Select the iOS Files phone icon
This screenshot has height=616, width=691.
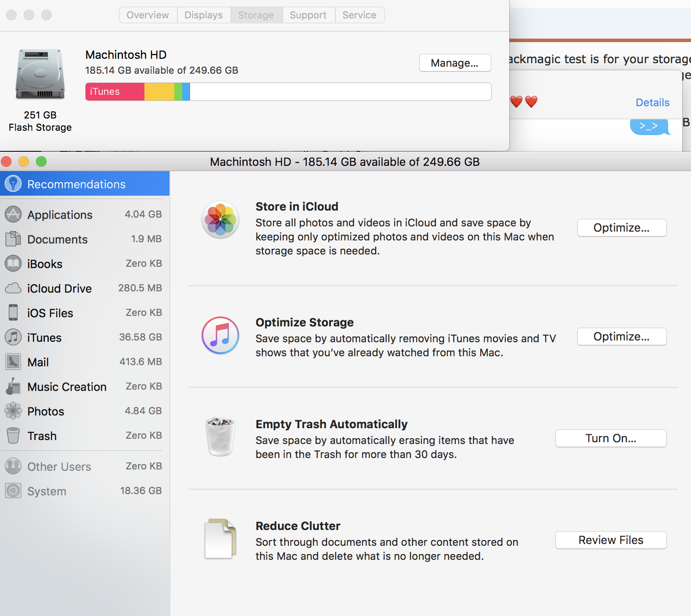tap(13, 312)
